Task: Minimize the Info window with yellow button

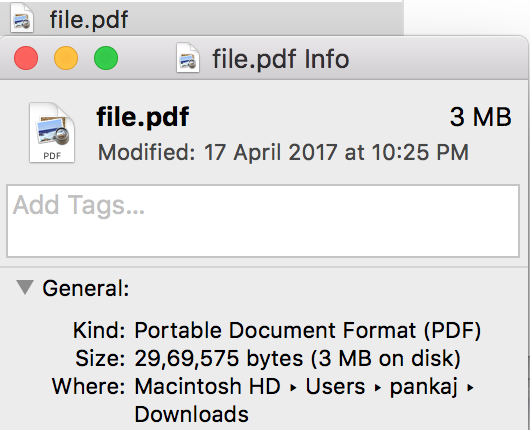Action: (66, 58)
